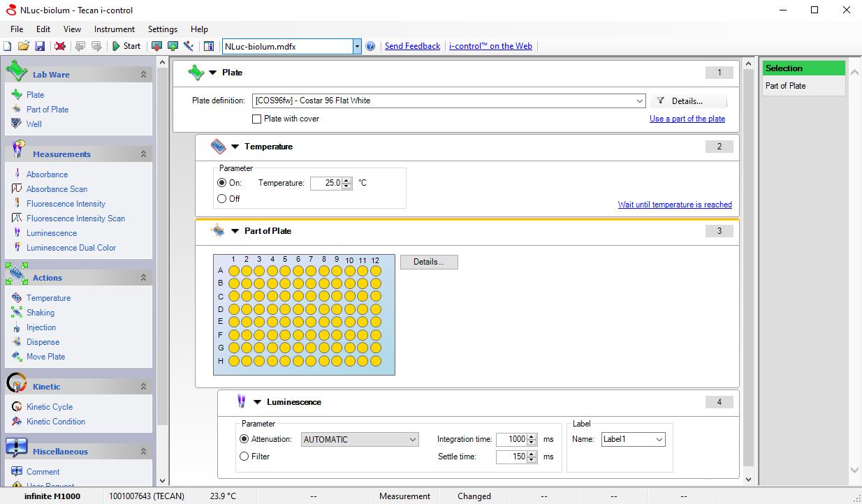Open the Label Name dropdown
This screenshot has width=862, height=504.
(x=659, y=440)
